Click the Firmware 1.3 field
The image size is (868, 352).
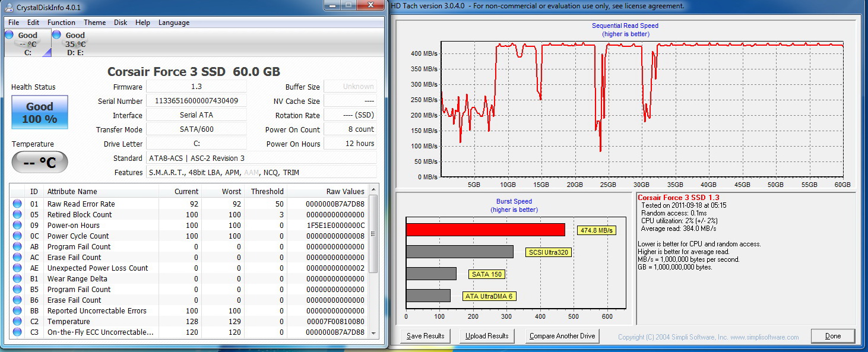click(196, 87)
